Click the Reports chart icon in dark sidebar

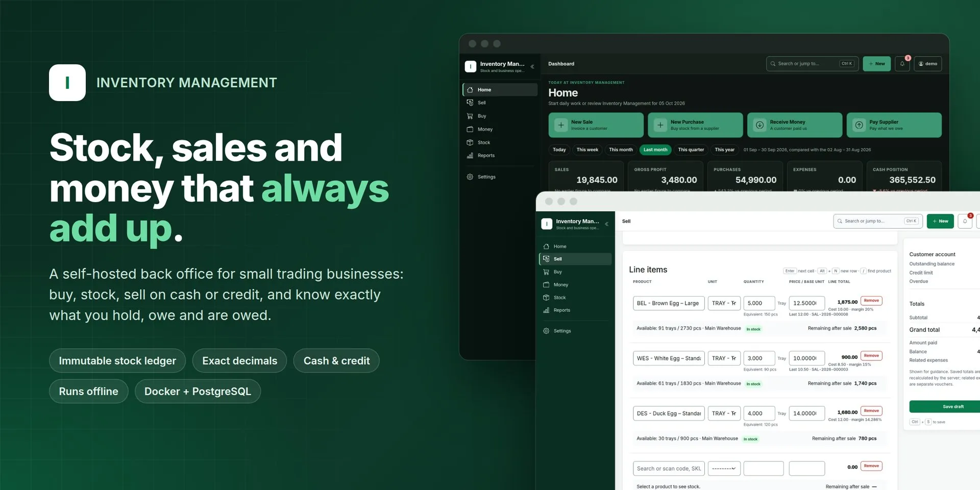[x=470, y=156]
